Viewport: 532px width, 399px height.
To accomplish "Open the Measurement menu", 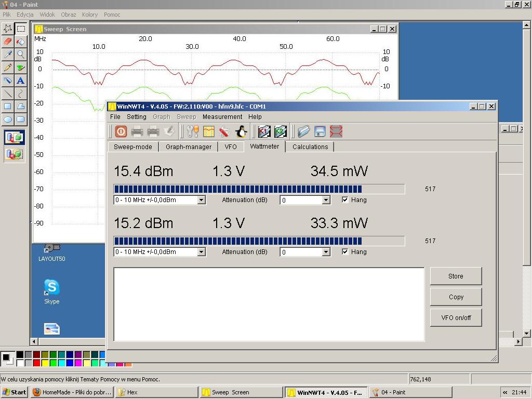I will (222, 117).
